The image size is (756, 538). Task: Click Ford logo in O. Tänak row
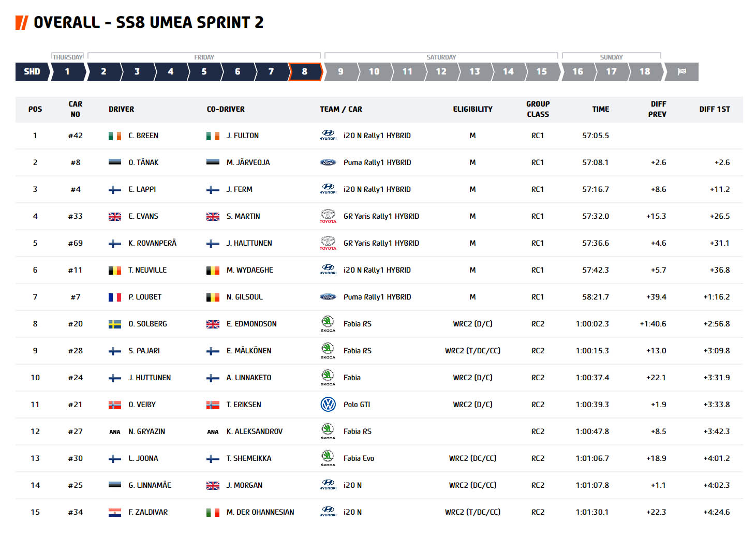(x=328, y=162)
